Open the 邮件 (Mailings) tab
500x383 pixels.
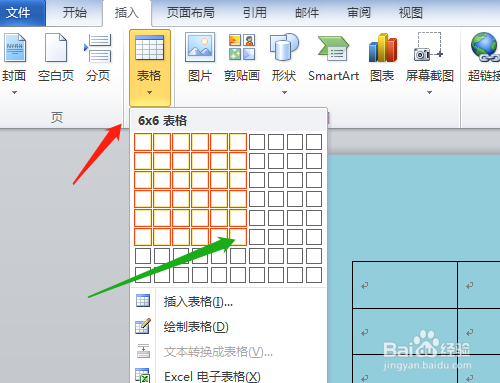(307, 13)
